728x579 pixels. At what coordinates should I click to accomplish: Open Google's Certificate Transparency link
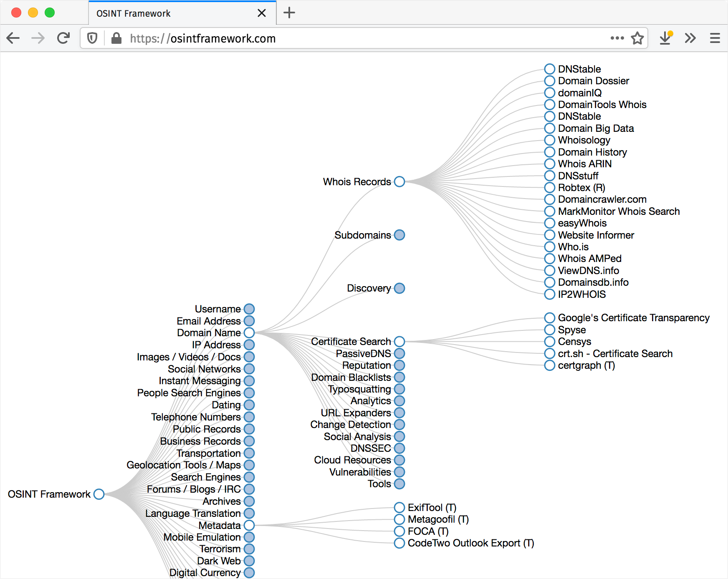pyautogui.click(x=634, y=318)
